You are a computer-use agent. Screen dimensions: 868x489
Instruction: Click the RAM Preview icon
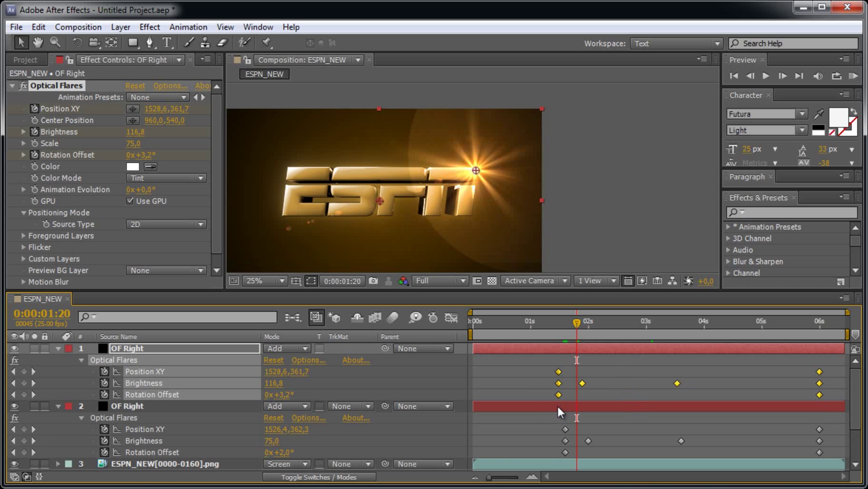853,76
